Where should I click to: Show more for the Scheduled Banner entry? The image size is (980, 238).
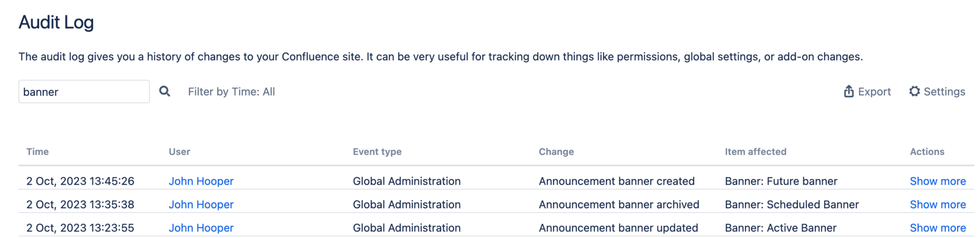[x=938, y=205]
